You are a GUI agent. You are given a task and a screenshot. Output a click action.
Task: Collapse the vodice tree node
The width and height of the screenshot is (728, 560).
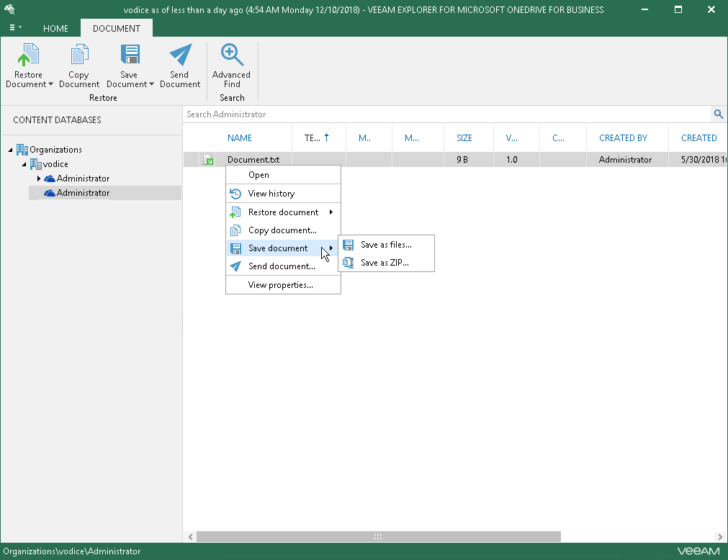[24, 164]
